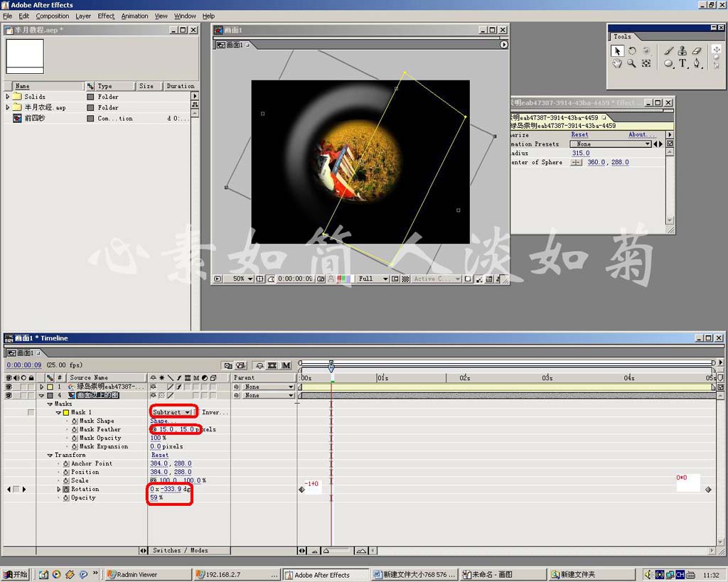
Task: Click the local axis mode icon in Tools
Action: (717, 49)
